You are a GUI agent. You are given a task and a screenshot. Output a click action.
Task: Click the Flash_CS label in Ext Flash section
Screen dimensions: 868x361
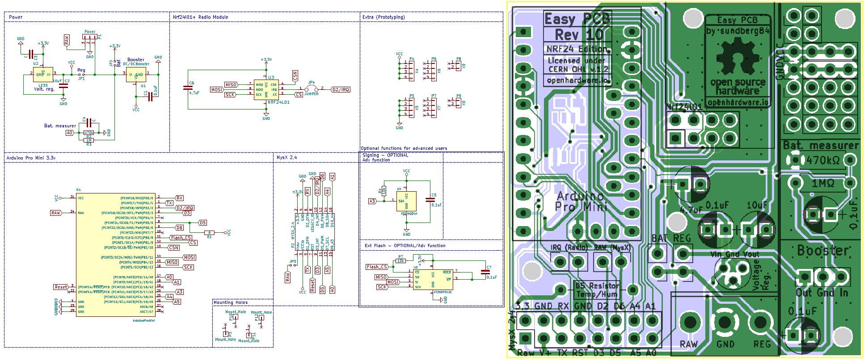(x=377, y=267)
